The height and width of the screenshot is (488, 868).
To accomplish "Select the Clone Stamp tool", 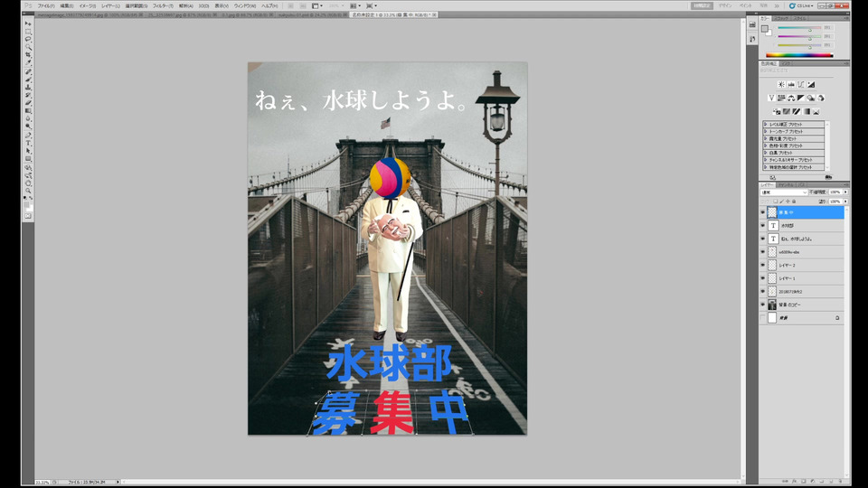I will click(x=28, y=88).
